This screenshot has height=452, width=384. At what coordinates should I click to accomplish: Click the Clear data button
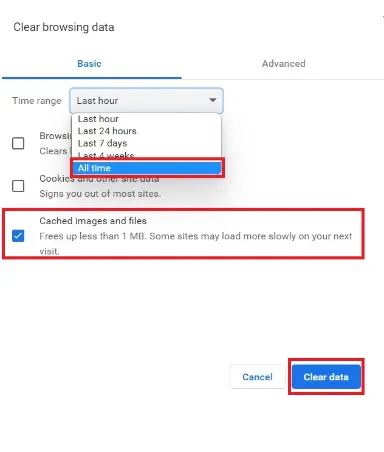point(326,377)
